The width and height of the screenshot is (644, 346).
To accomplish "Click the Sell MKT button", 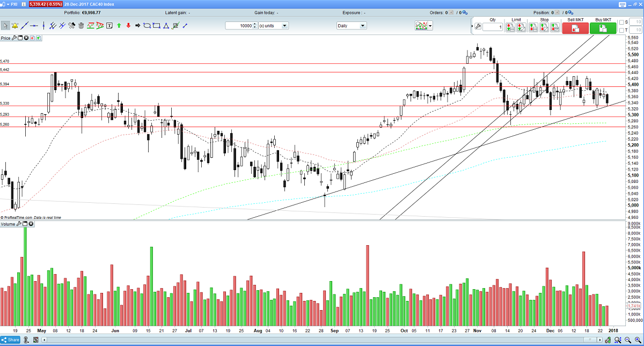I will click(575, 28).
